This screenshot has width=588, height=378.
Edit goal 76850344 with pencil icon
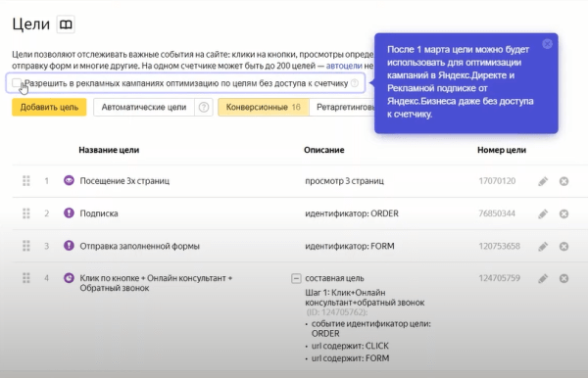pos(543,213)
